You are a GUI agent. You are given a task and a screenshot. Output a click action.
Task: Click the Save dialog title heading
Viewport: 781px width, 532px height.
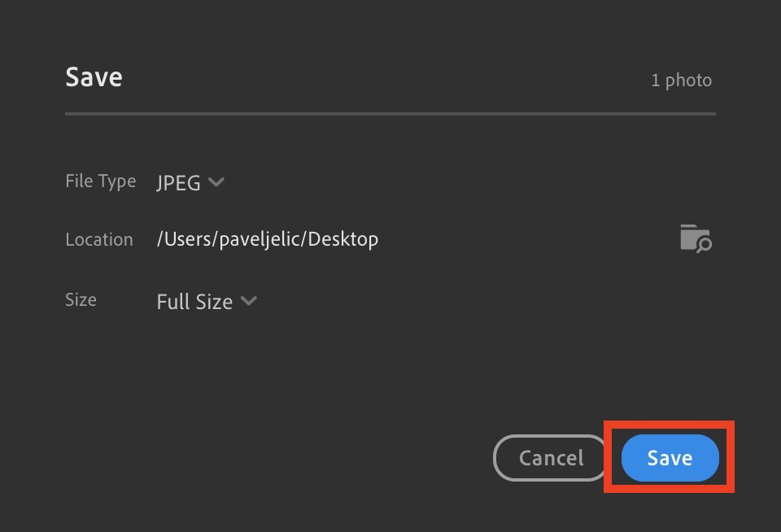click(x=94, y=77)
